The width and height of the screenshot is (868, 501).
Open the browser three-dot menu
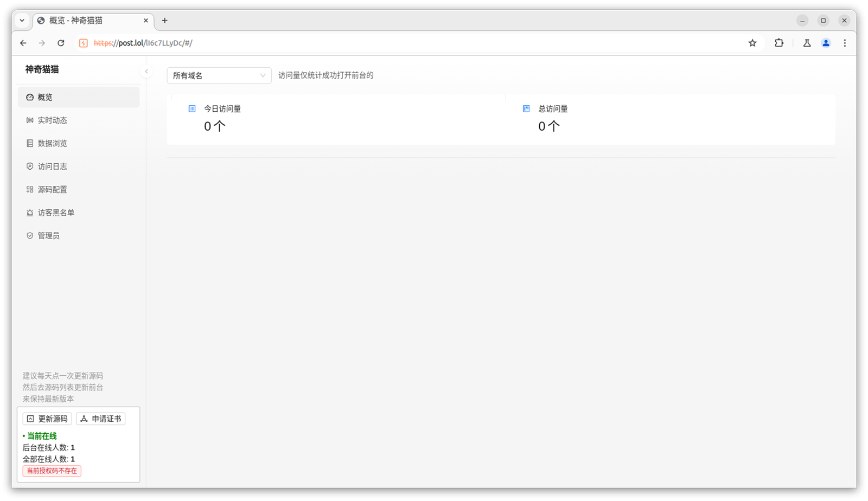tap(845, 43)
